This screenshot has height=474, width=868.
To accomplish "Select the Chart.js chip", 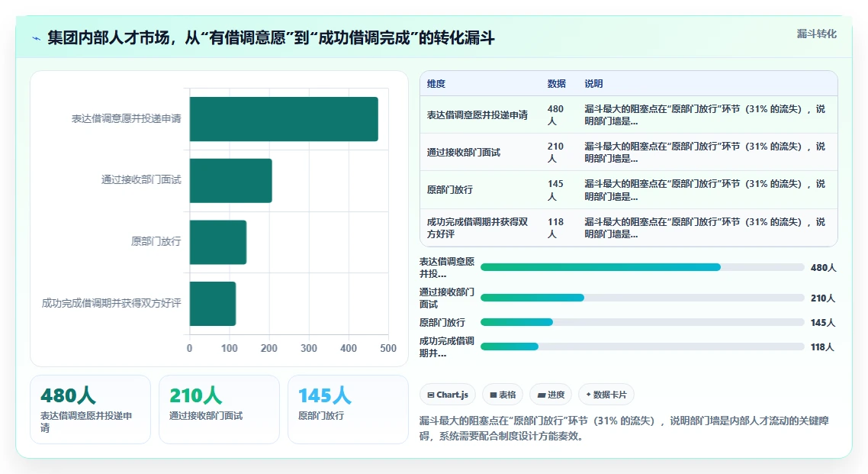I will (447, 395).
